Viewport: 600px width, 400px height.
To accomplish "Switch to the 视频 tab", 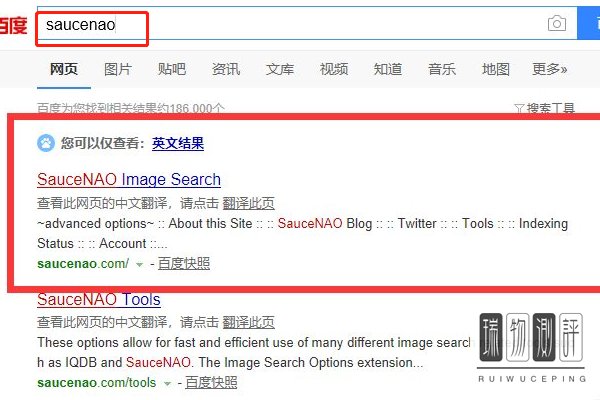I will (x=334, y=69).
